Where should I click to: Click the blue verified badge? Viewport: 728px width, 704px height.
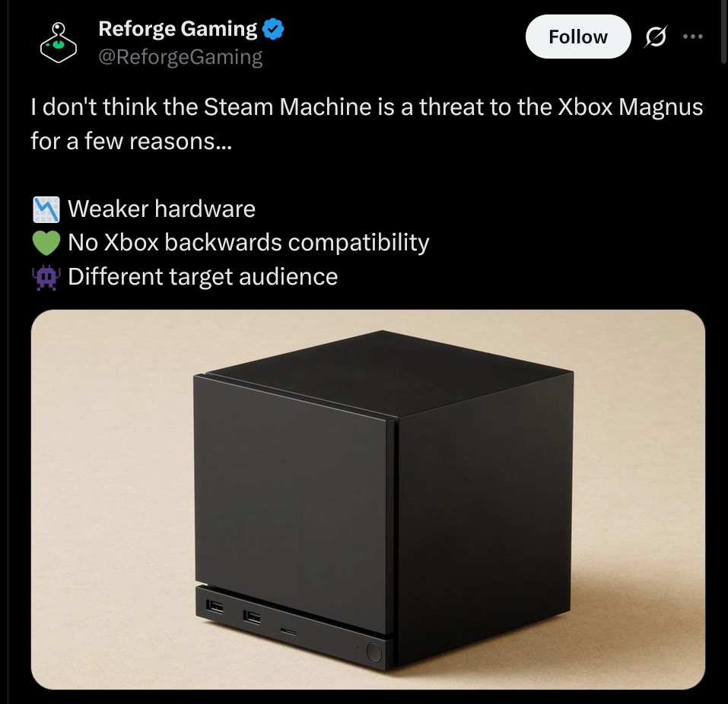[x=273, y=29]
